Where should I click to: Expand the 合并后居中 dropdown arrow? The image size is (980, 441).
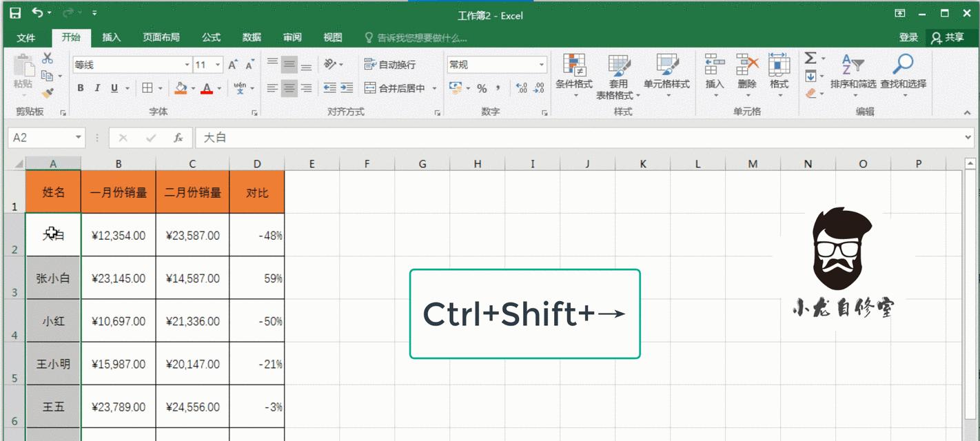(x=434, y=88)
